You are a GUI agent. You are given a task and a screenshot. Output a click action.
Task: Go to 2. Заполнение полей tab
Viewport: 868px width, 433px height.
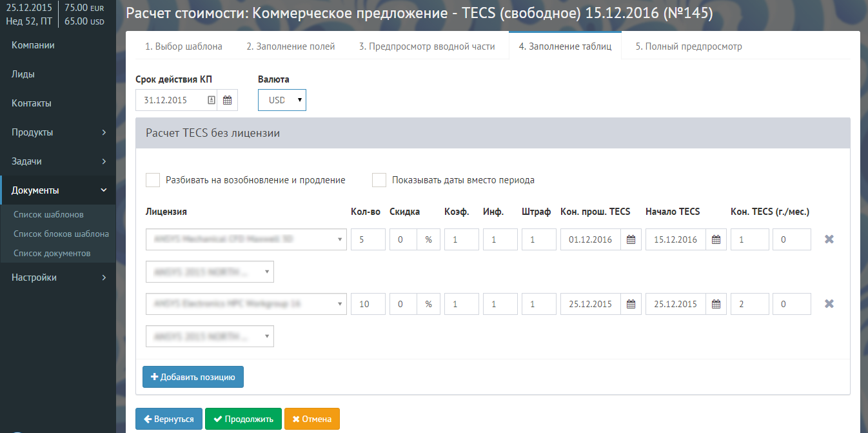point(291,46)
